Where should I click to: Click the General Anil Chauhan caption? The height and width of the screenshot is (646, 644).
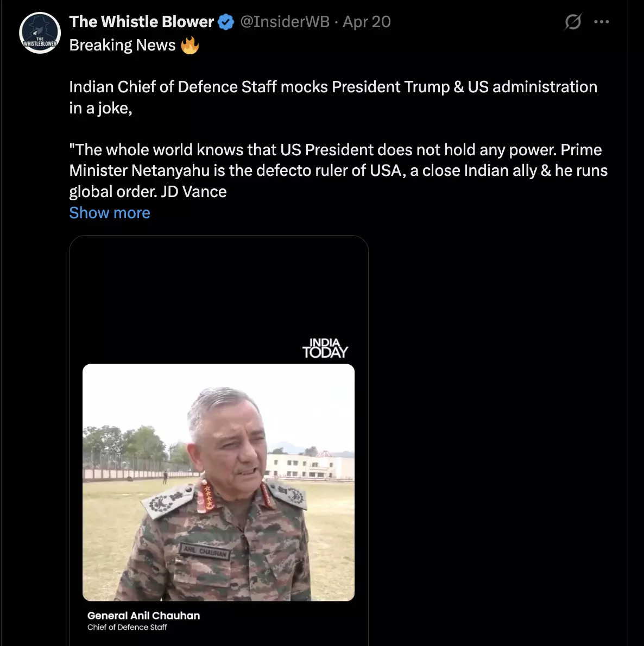coord(143,616)
